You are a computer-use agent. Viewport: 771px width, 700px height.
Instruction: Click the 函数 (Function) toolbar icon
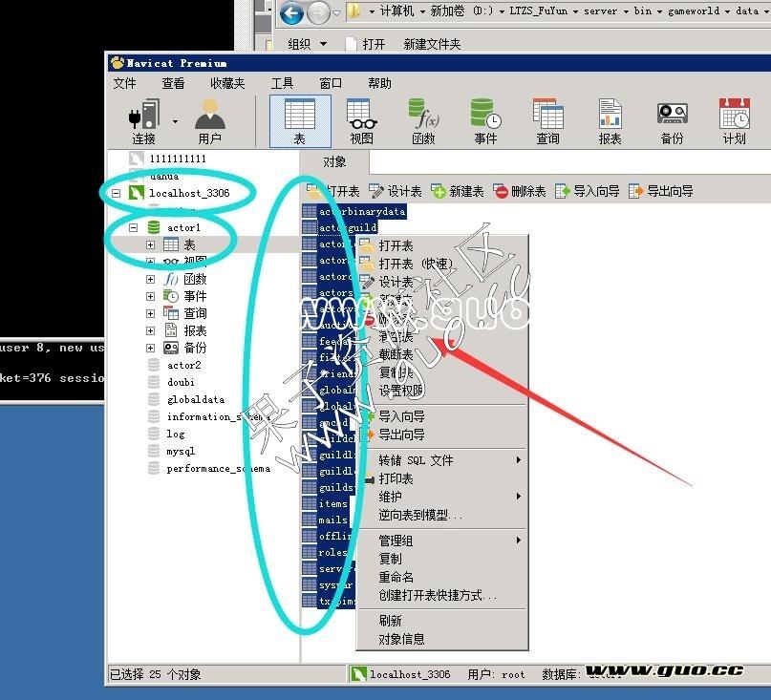(423, 120)
